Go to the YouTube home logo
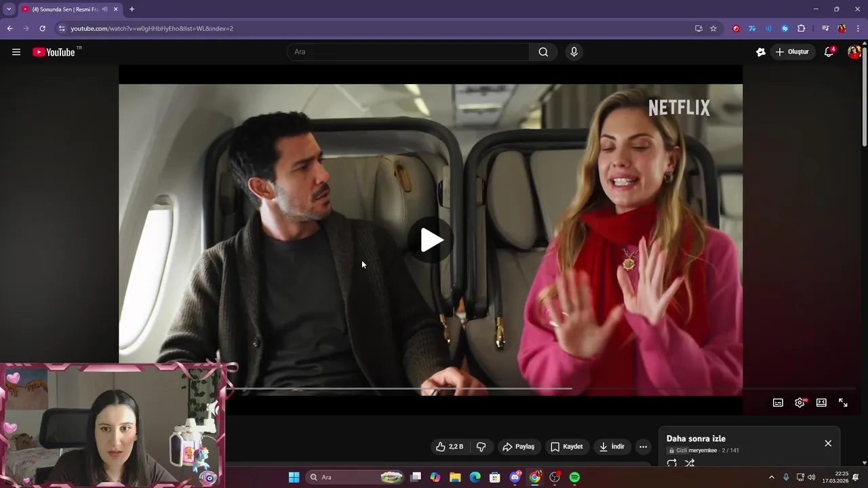 [54, 52]
